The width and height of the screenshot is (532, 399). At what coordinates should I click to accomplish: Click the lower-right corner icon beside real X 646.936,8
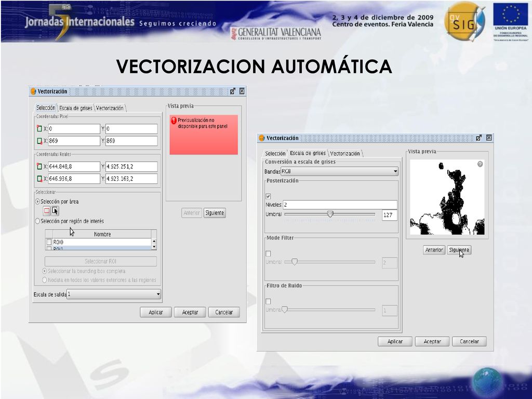(x=39, y=179)
